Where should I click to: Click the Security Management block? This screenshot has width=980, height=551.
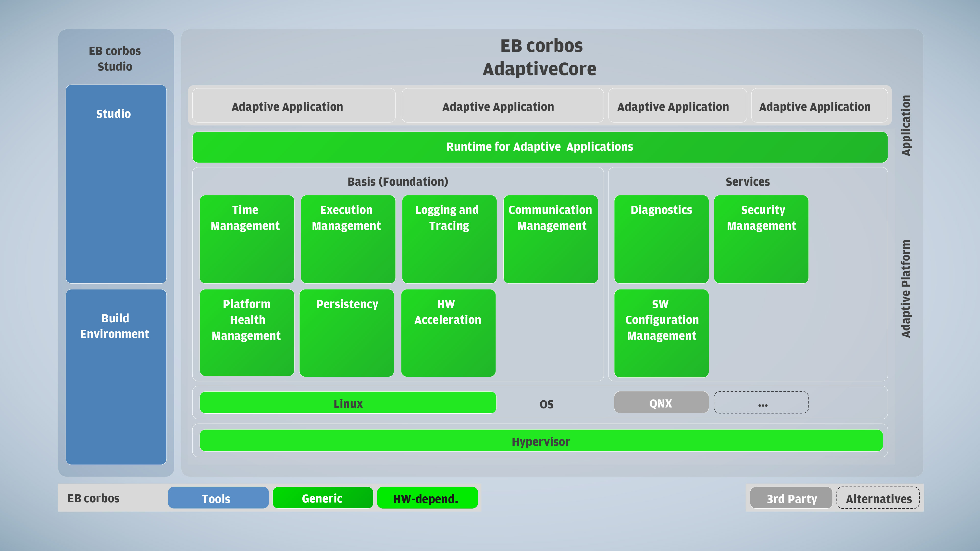point(761,239)
